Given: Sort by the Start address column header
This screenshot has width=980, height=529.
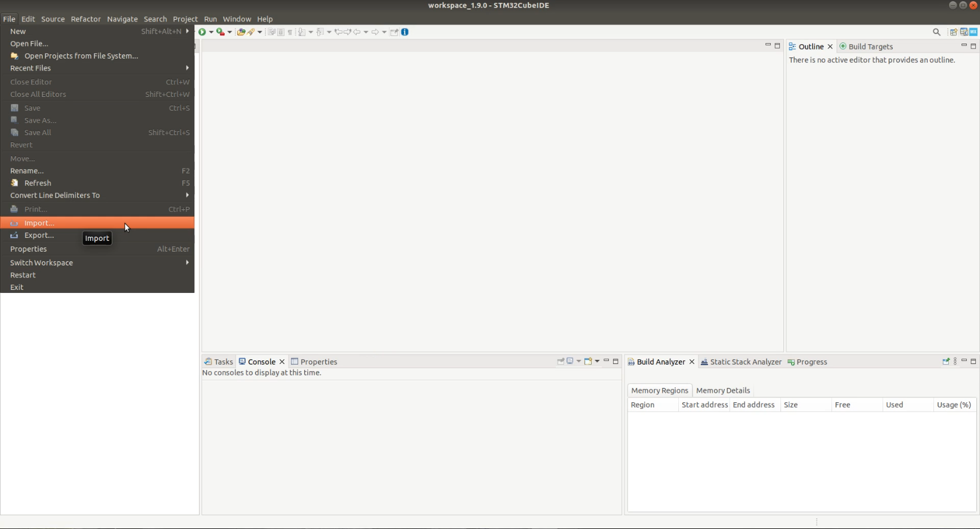Looking at the screenshot, I should [x=705, y=405].
